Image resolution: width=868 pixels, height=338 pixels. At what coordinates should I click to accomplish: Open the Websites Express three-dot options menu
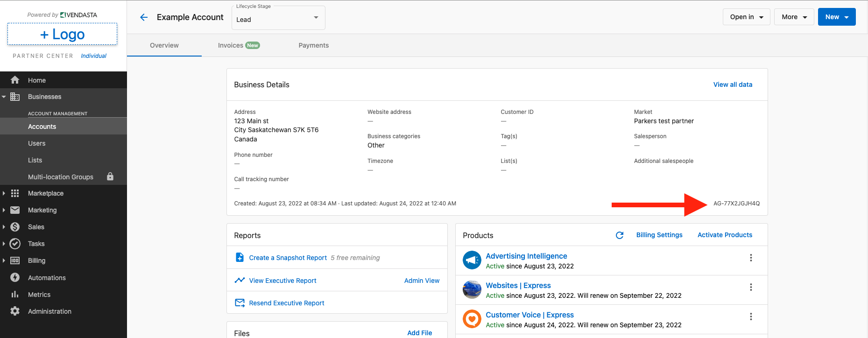(751, 287)
